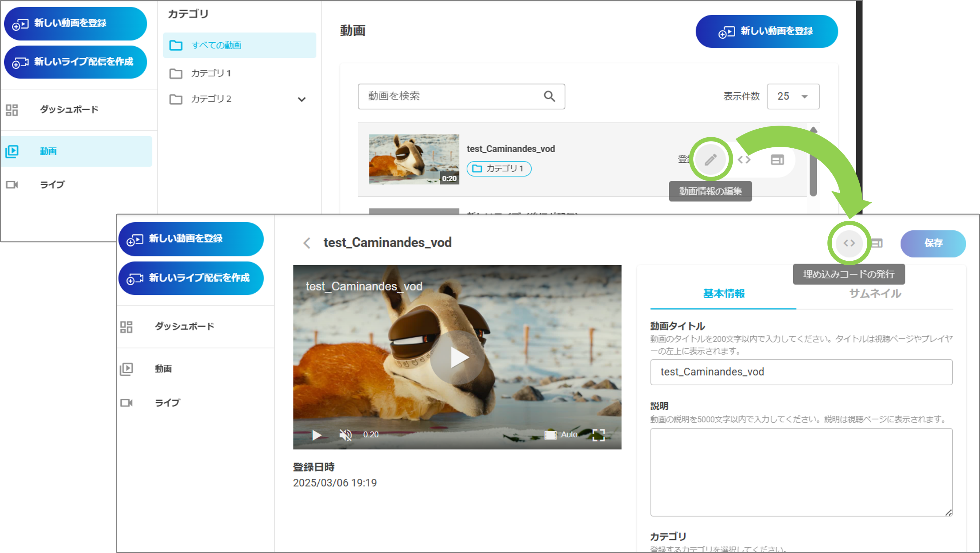980x553 pixels.
Task: Click 新しい動画を登録 in back window sidebar
Action: tap(75, 24)
